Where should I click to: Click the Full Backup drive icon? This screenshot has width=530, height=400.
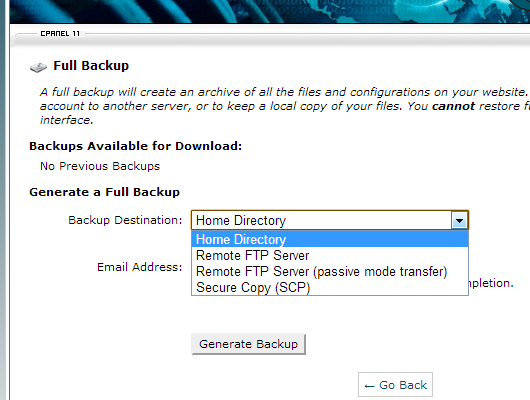[x=38, y=67]
